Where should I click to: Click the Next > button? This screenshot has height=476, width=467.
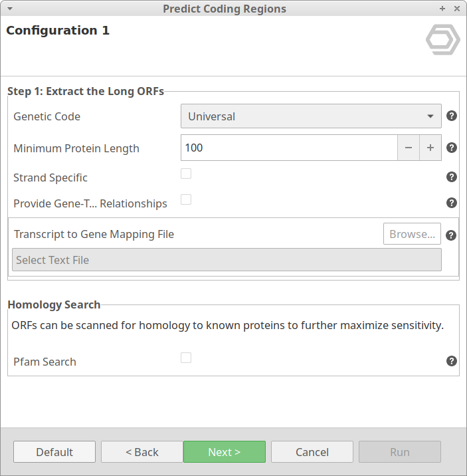(x=225, y=452)
